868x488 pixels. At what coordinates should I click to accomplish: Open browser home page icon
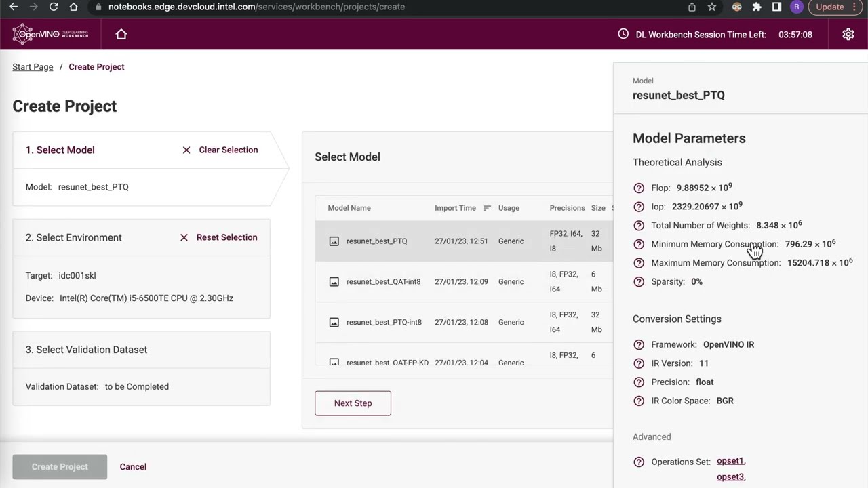74,7
